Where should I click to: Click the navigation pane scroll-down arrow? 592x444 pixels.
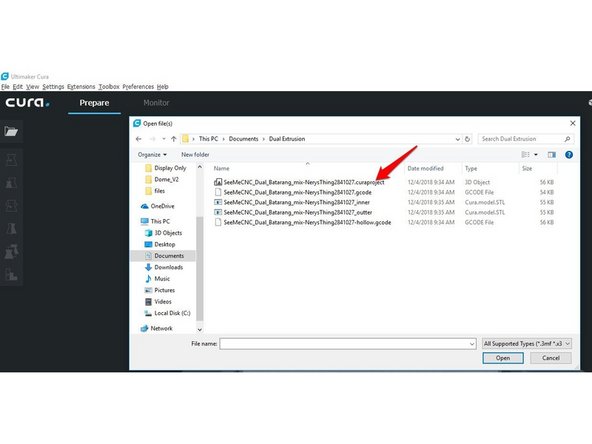(200, 330)
